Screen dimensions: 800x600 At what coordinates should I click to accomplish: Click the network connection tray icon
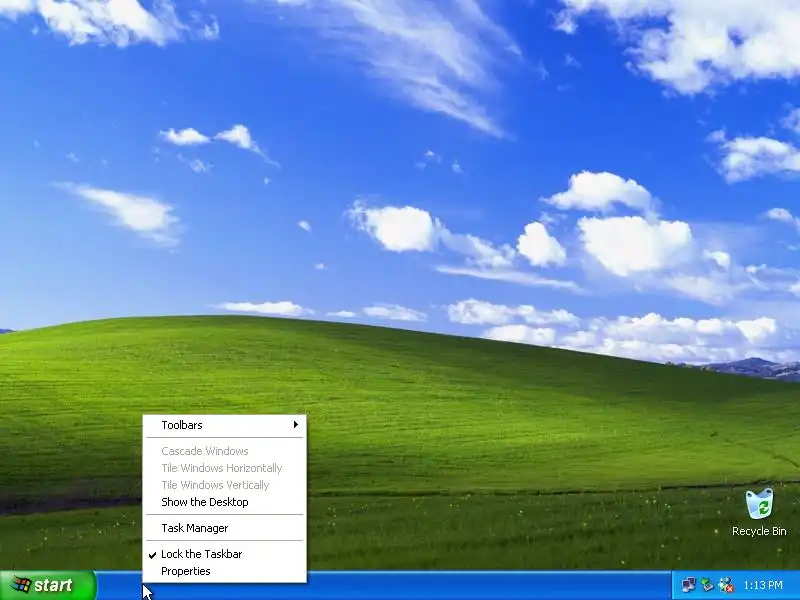pyautogui.click(x=688, y=585)
